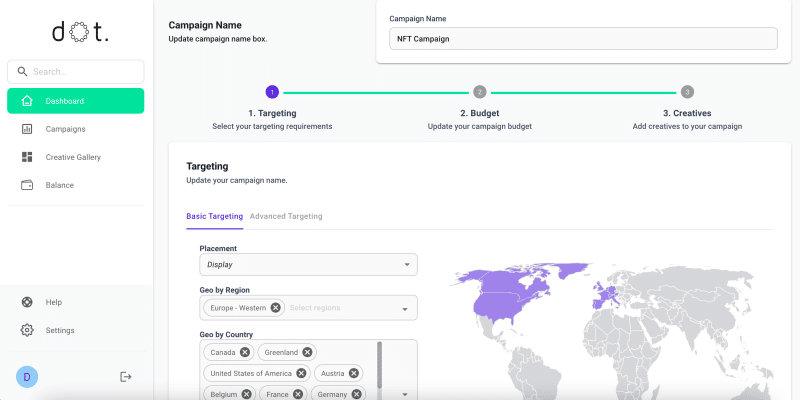The image size is (800, 400).
Task: Click the 'Add creatives to your campaign' text
Action: [687, 126]
